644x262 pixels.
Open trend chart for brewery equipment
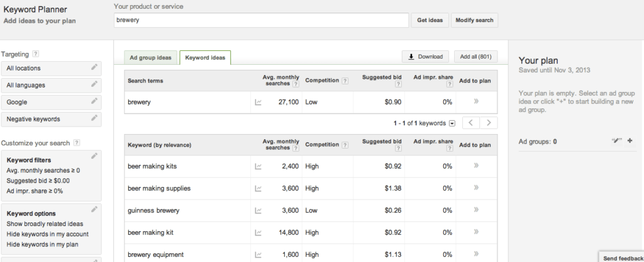coord(258,254)
